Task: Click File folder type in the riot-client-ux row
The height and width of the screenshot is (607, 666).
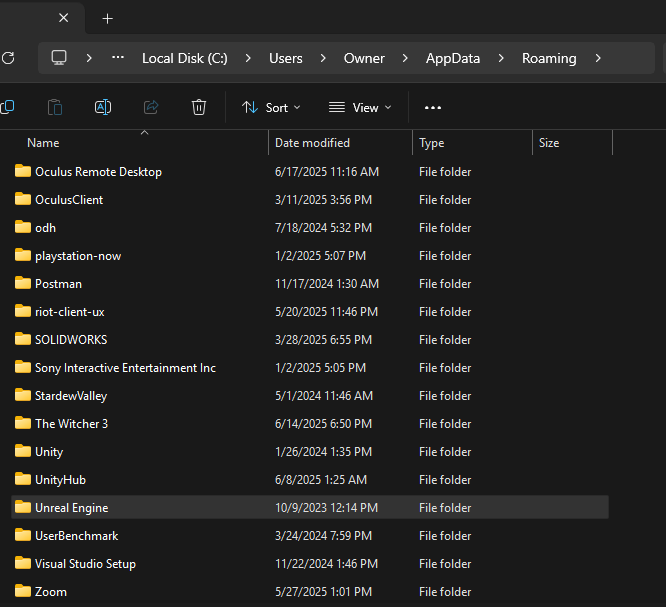Action: click(445, 312)
